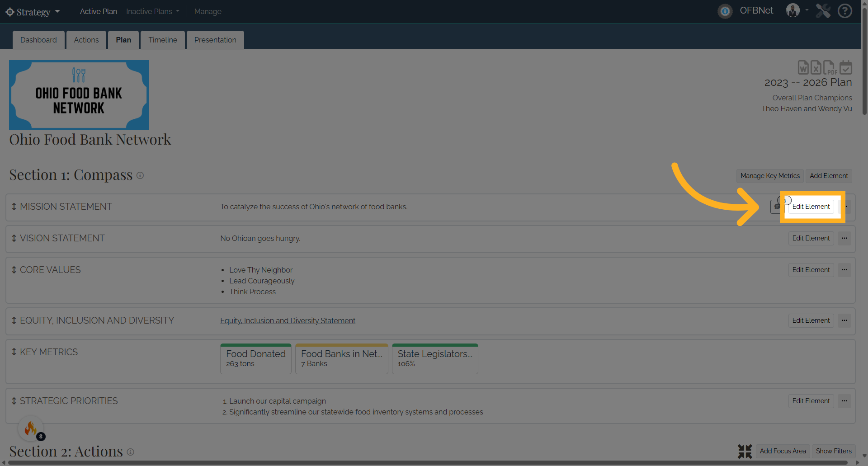
Task: Click reorder handle for Mission Statement
Action: click(14, 207)
